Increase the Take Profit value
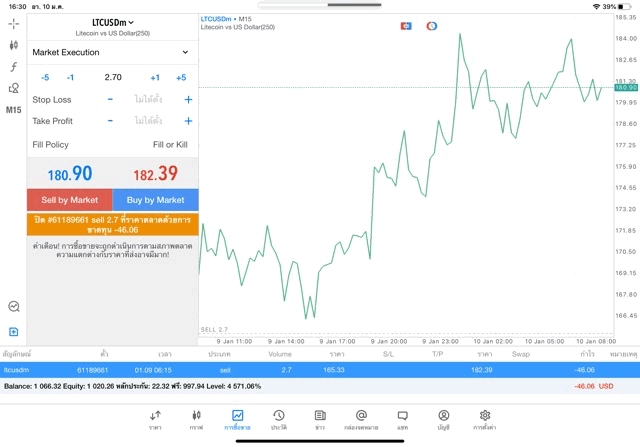Viewport: 640px width, 447px height. coord(188,121)
